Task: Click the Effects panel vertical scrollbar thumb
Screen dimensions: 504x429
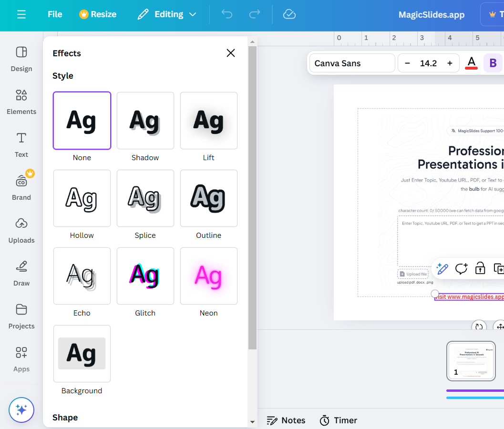Action: (252, 198)
